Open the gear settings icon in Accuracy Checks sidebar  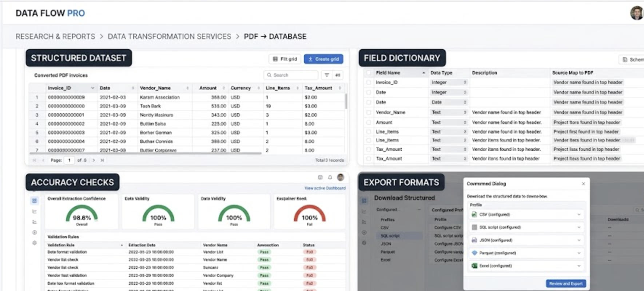[x=35, y=243]
